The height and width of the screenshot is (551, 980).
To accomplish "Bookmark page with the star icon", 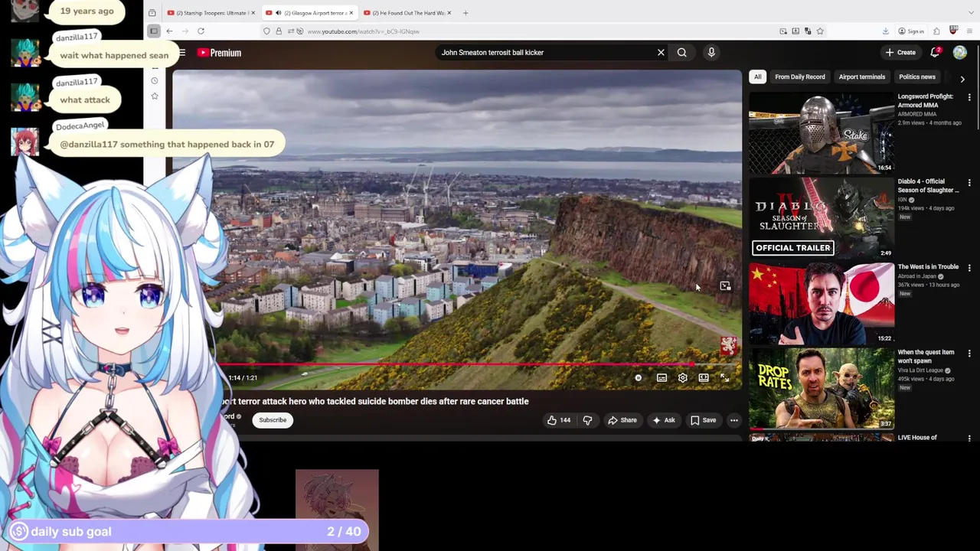I will [820, 31].
